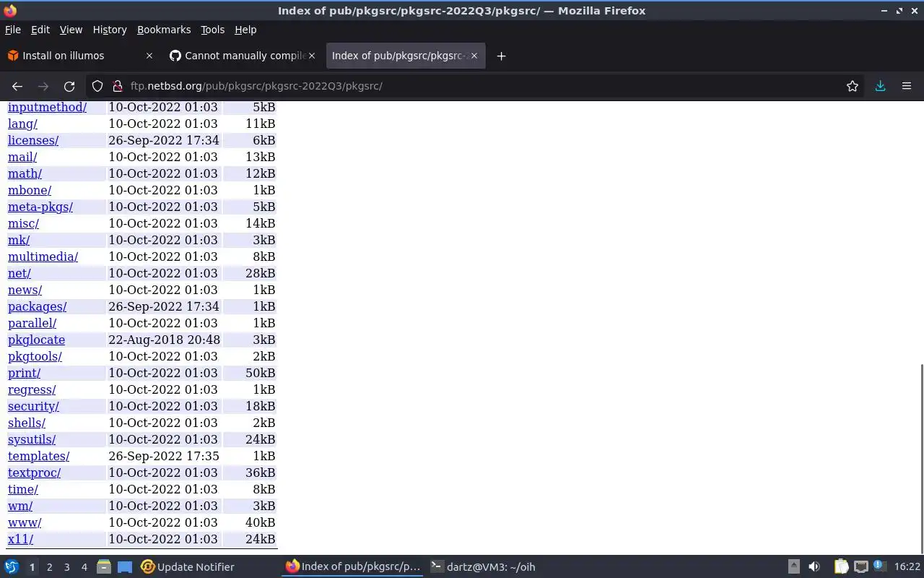Open the misc/ directory link
The image size is (924, 578).
coord(23,223)
